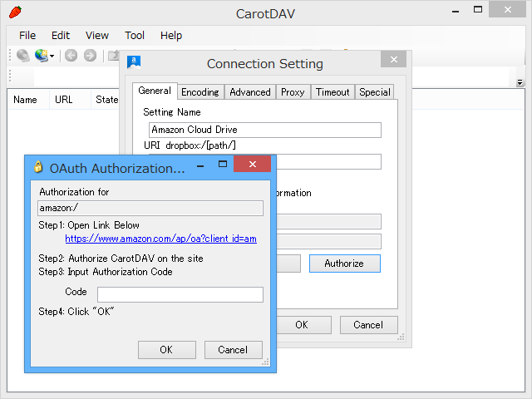Click the Code input field
This screenshot has width=532, height=399.
pos(180,294)
